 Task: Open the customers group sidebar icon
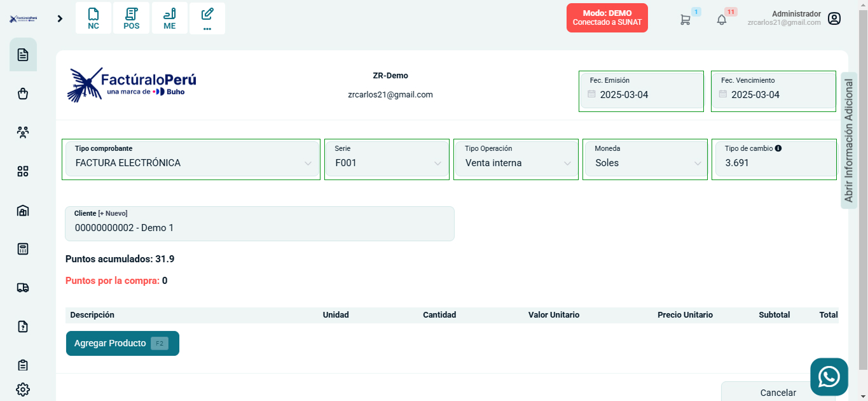click(23, 133)
